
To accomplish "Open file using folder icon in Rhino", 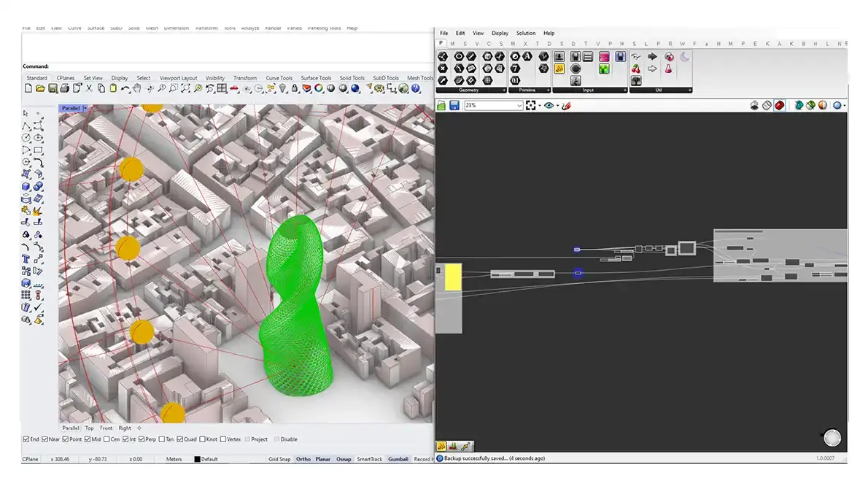I will [40, 88].
